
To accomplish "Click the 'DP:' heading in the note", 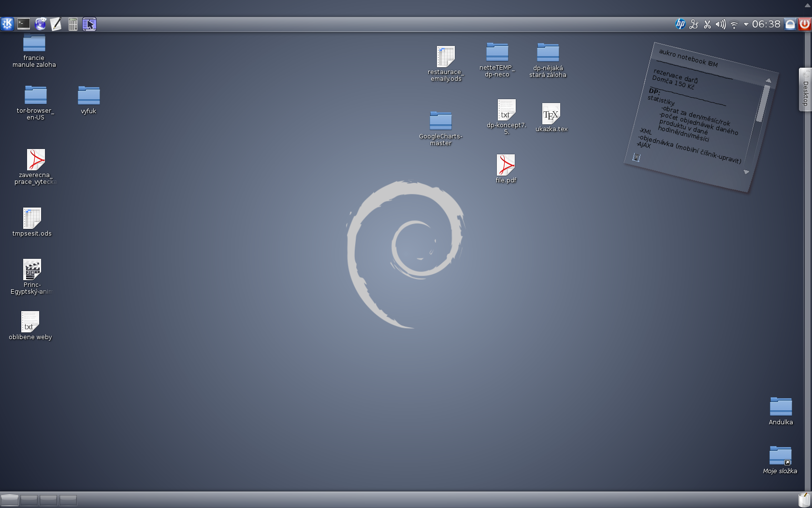I will tap(654, 91).
